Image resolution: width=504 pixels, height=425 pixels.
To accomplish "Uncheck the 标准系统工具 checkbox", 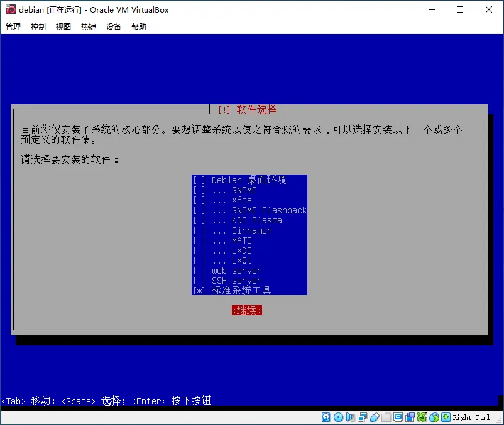I will click(199, 291).
